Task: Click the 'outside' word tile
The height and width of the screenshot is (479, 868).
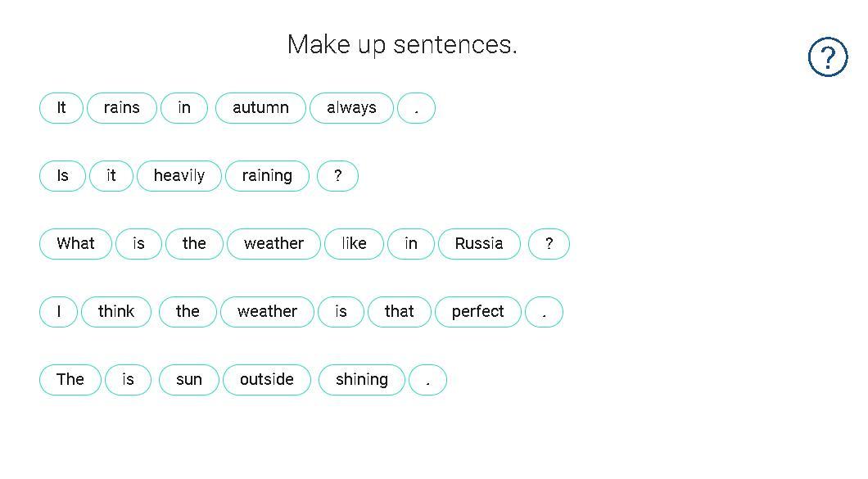Action: 266,380
